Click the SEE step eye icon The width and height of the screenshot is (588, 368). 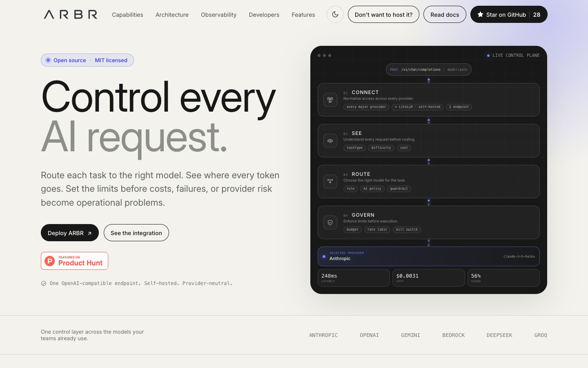pyautogui.click(x=330, y=141)
